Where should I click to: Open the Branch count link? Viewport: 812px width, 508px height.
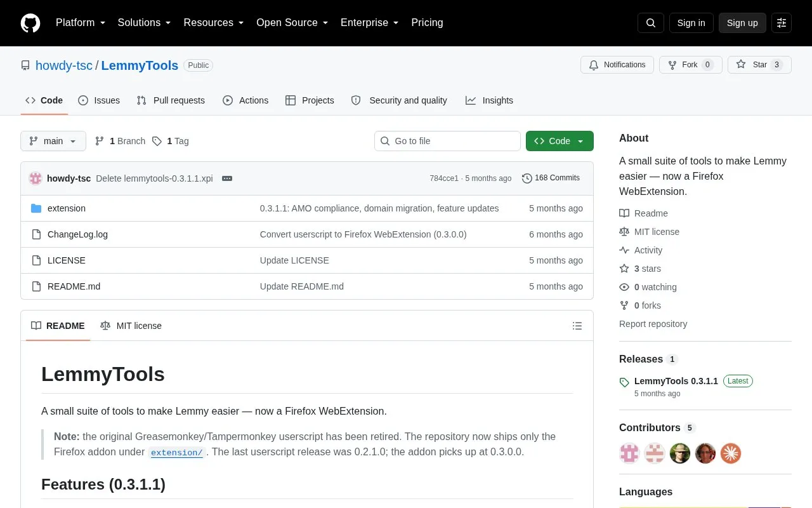tap(120, 141)
